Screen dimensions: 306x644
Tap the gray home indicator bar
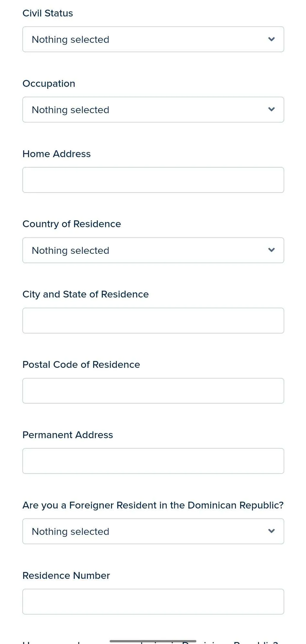pyautogui.click(x=153, y=641)
